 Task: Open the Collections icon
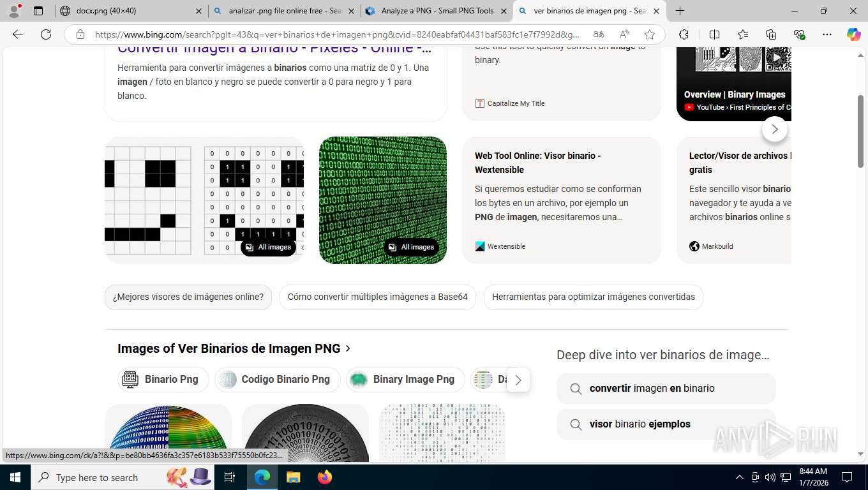click(771, 34)
